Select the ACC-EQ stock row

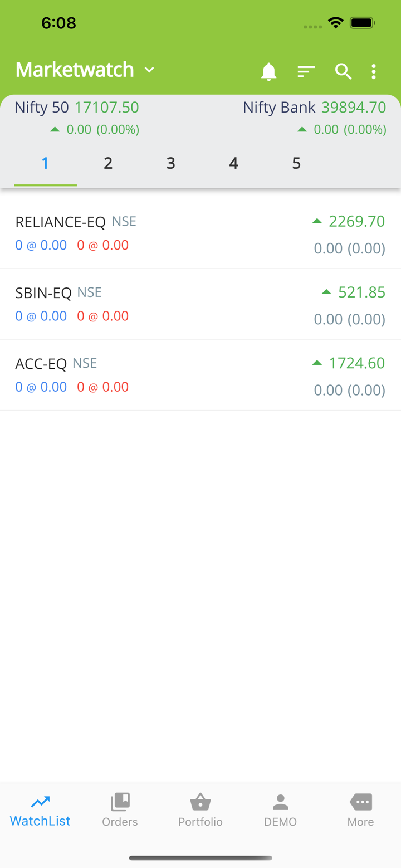coord(200,375)
